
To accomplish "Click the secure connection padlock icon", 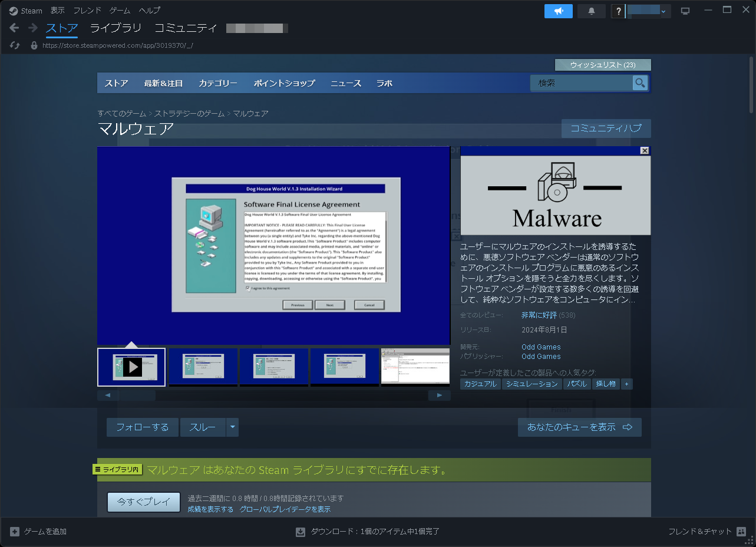I will click(x=33, y=45).
